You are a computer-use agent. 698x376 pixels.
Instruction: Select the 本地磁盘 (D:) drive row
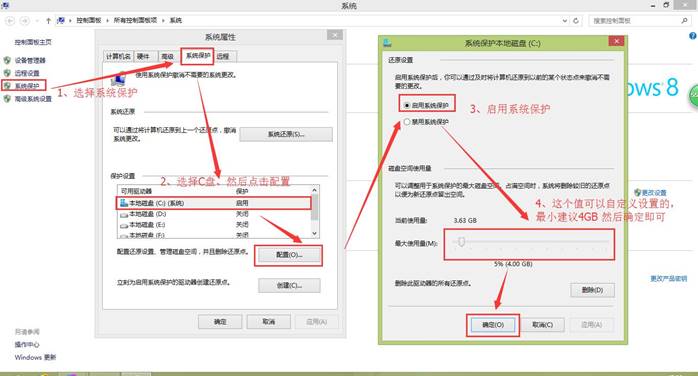pos(214,214)
